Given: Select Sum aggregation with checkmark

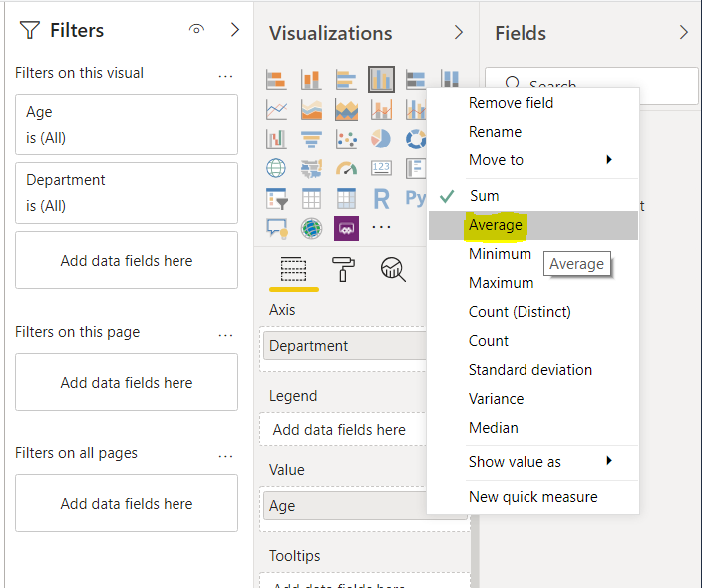Looking at the screenshot, I should (x=484, y=196).
